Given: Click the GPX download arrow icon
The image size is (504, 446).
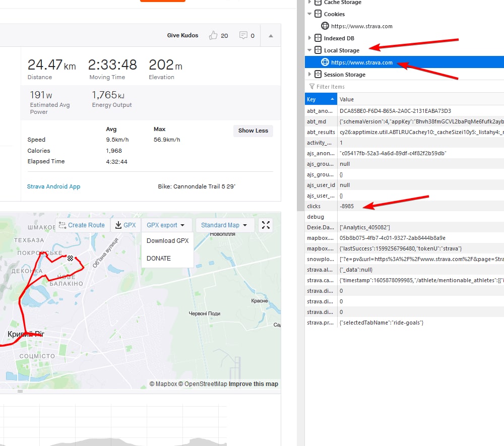Looking at the screenshot, I should click(x=118, y=225).
